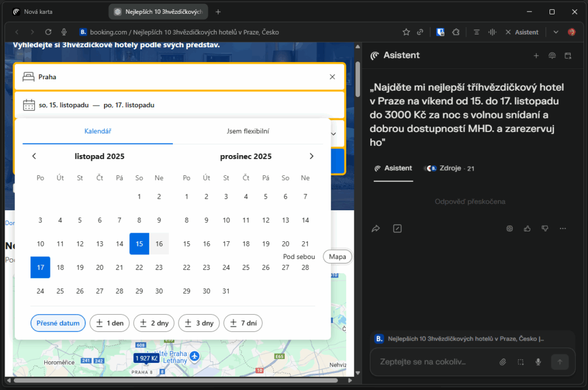Select the Přesné datum option
The image size is (588, 390).
click(x=57, y=323)
